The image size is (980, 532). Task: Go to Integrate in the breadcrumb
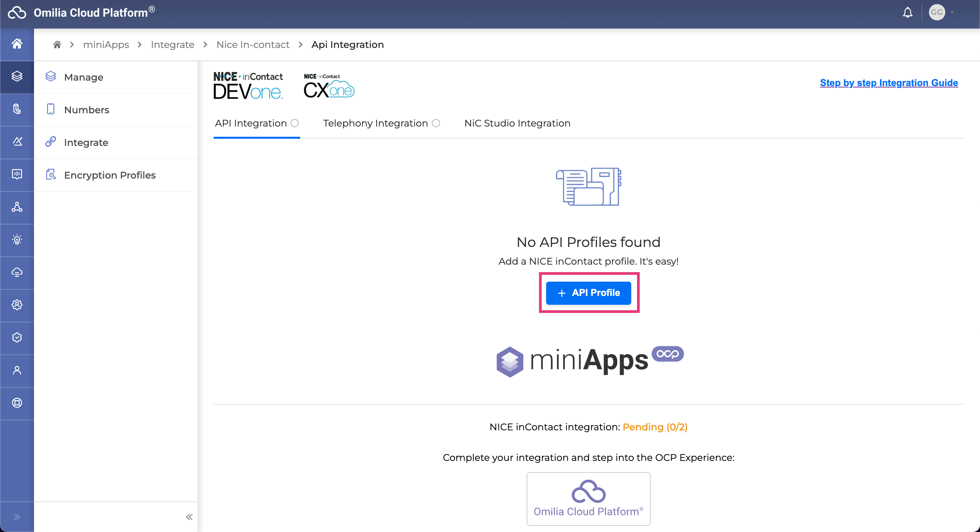(172, 45)
